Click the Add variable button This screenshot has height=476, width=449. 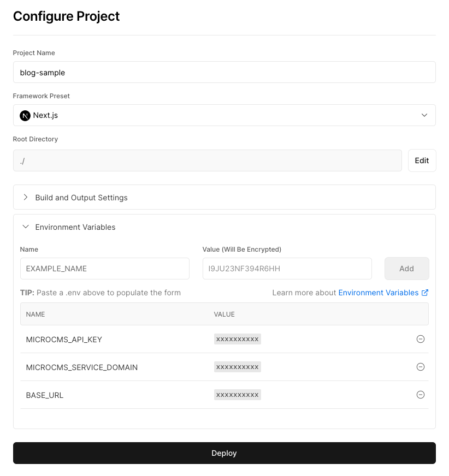click(x=407, y=269)
